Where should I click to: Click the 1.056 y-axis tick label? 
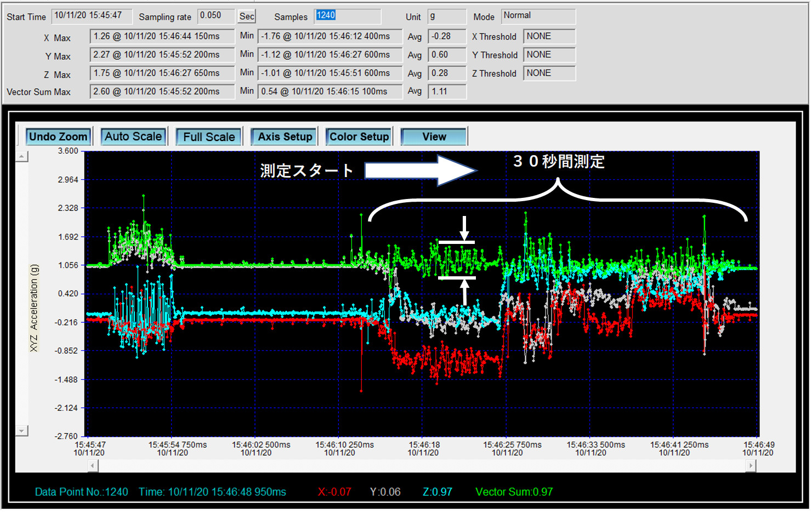pos(69,265)
